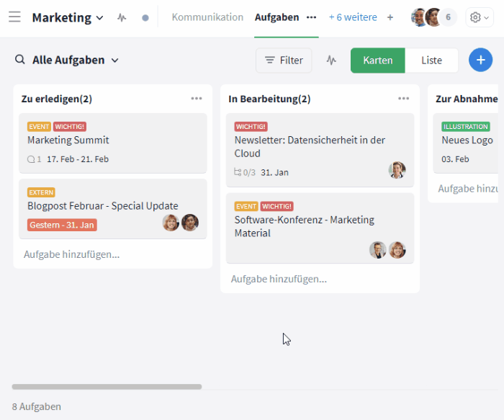This screenshot has height=420, width=504.
Task: Click the search magnifier icon
Action: (20, 61)
